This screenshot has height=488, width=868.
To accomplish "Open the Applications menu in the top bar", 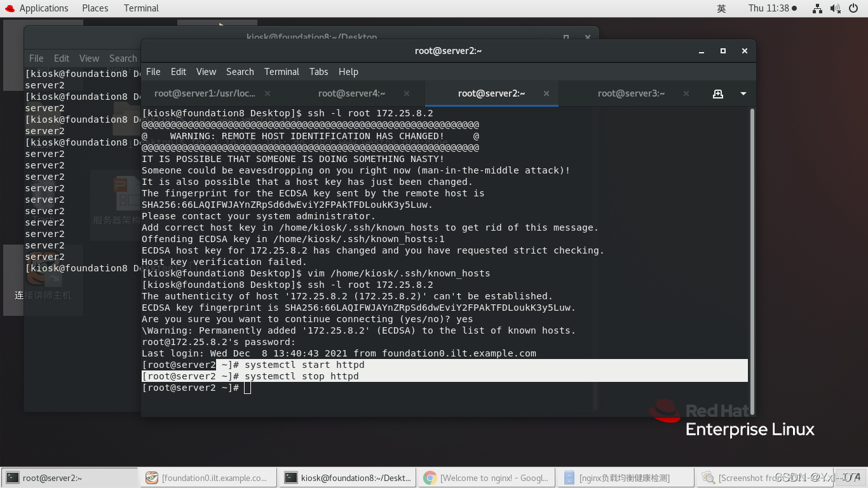I will (44, 8).
